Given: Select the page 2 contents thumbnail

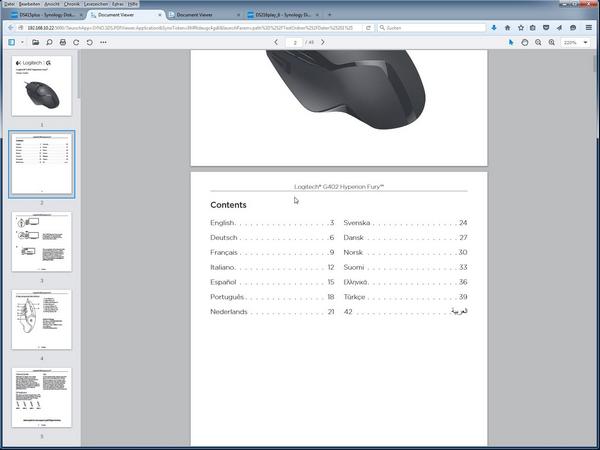Looking at the screenshot, I should point(42,164).
